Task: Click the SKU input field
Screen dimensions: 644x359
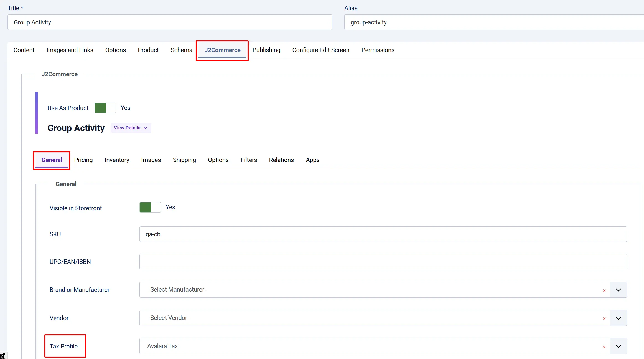Action: pyautogui.click(x=383, y=234)
